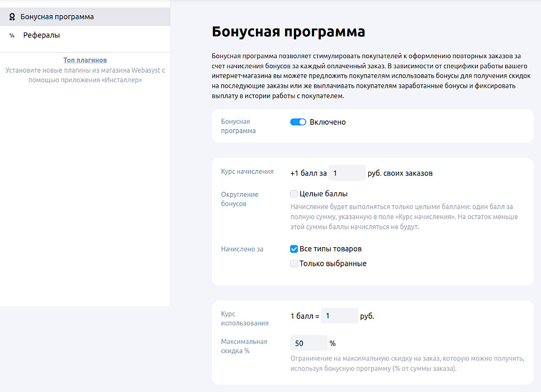The image size is (541, 392).
Task: Open the «Рефералы» sidebar section
Action: (40, 35)
